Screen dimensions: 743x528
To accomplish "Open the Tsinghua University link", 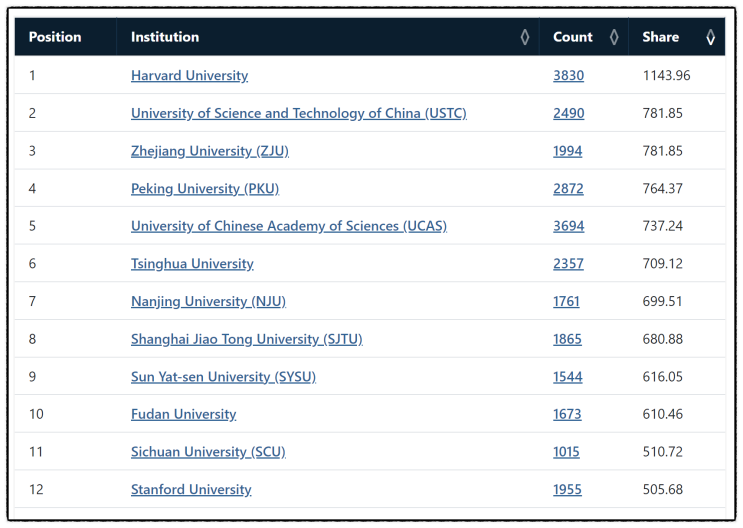I will 192,264.
